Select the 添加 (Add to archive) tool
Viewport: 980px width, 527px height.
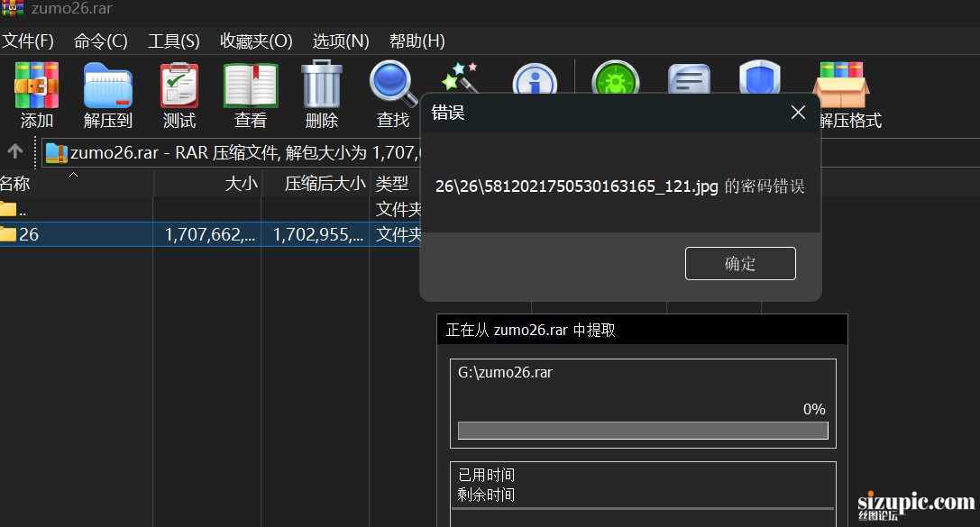pos(36,90)
